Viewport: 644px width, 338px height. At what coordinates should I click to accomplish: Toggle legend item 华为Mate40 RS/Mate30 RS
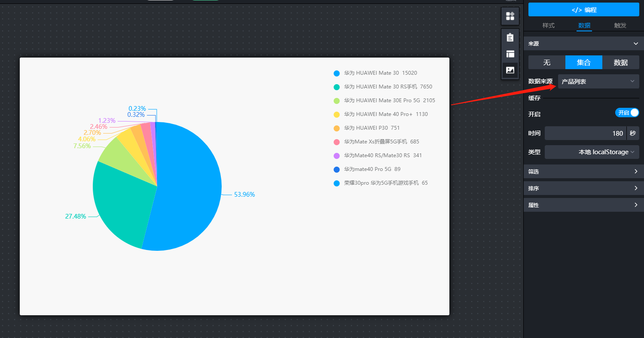point(378,155)
